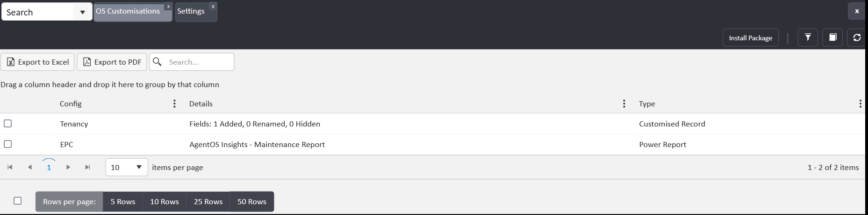Screen dimensions: 868x215
Task: Toggle the checkbox beside Rows per page
Action: pyautogui.click(x=18, y=201)
